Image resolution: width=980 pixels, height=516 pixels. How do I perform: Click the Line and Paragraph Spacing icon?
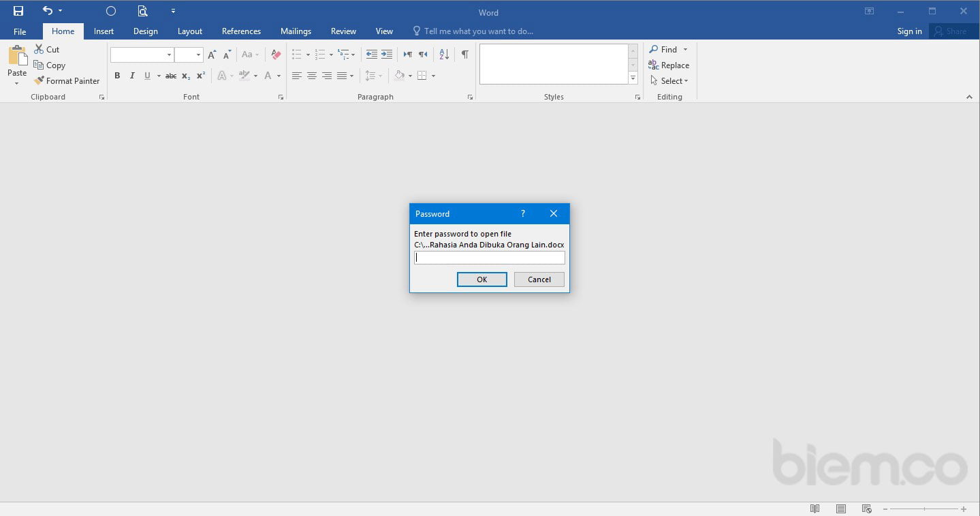pos(370,76)
